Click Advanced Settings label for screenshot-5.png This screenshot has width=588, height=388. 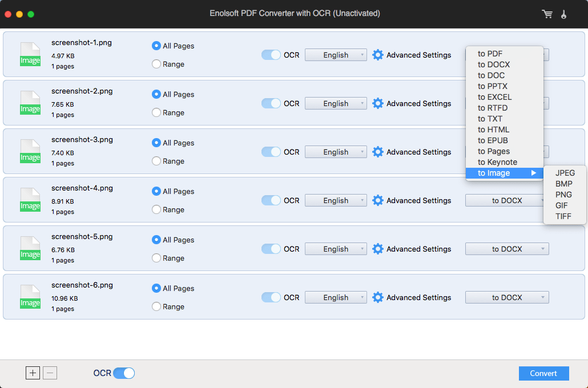click(x=419, y=249)
